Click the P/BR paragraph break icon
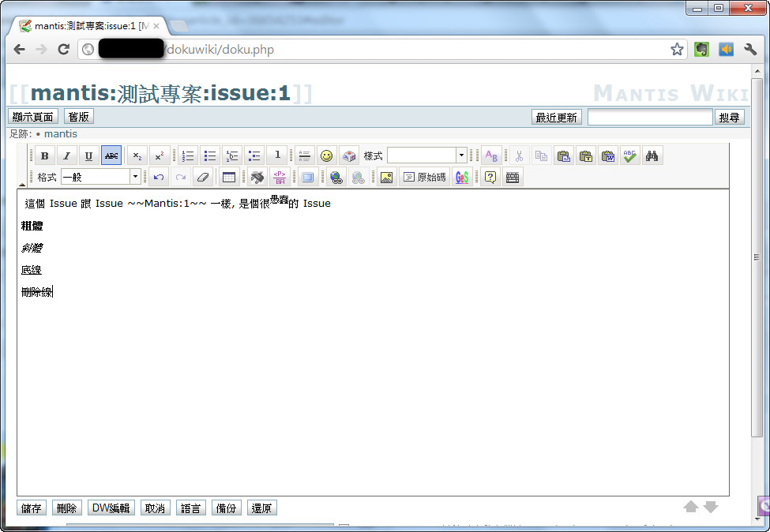Image resolution: width=770 pixels, height=532 pixels. tap(280, 177)
